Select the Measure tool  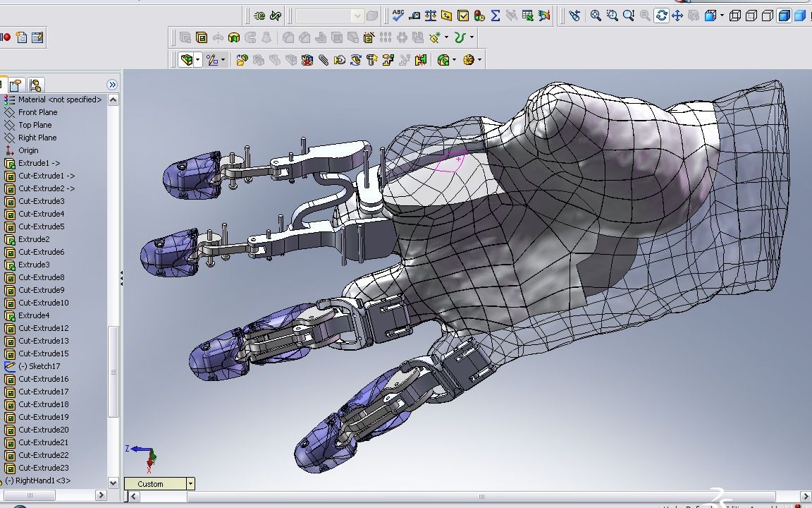(414, 16)
